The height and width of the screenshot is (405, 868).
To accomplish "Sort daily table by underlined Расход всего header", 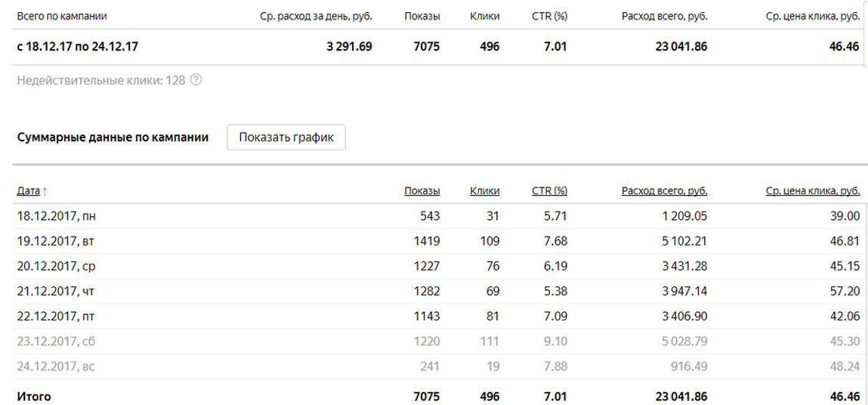I will pyautogui.click(x=664, y=191).
